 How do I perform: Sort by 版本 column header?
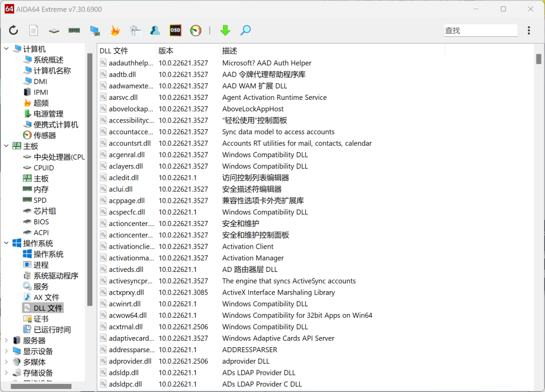pos(188,51)
